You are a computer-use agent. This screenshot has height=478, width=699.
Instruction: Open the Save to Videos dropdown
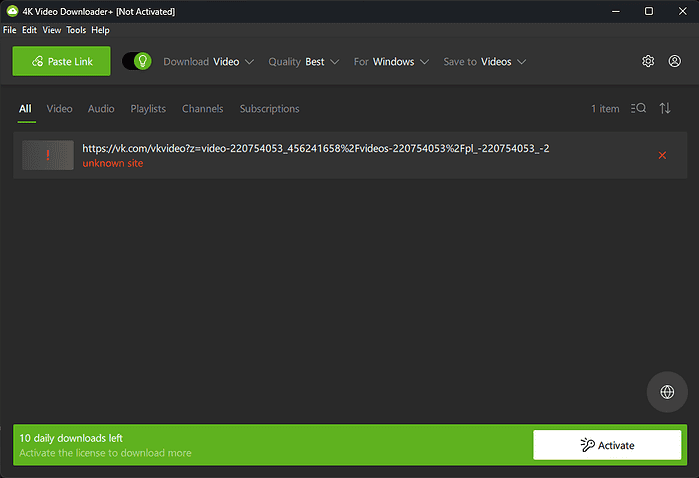point(485,61)
